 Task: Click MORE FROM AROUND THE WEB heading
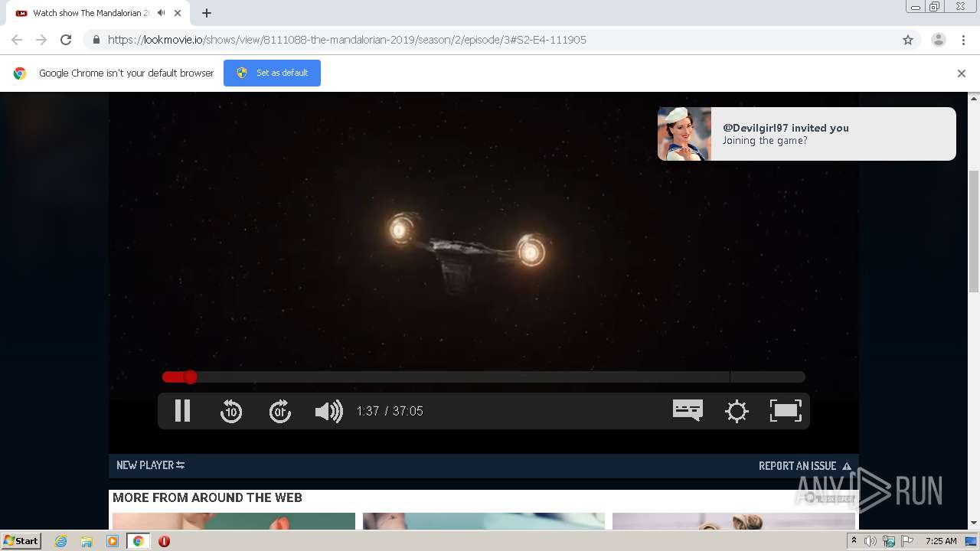[207, 497]
